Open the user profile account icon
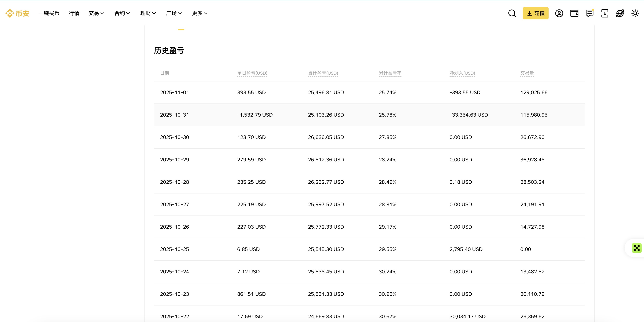 (559, 13)
